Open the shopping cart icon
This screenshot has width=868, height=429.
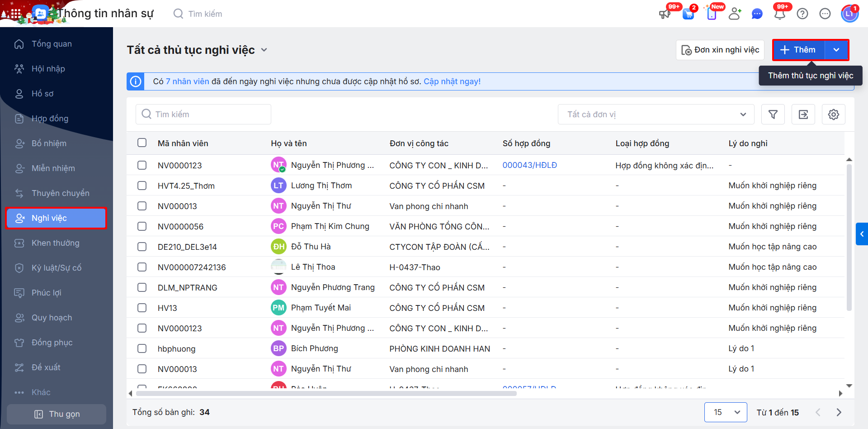point(688,14)
